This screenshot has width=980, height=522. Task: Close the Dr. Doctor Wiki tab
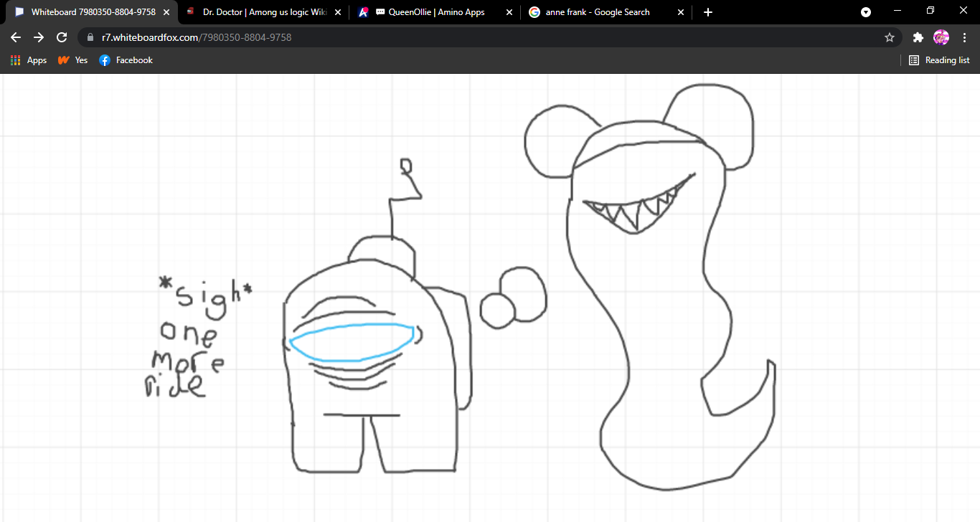click(x=337, y=12)
